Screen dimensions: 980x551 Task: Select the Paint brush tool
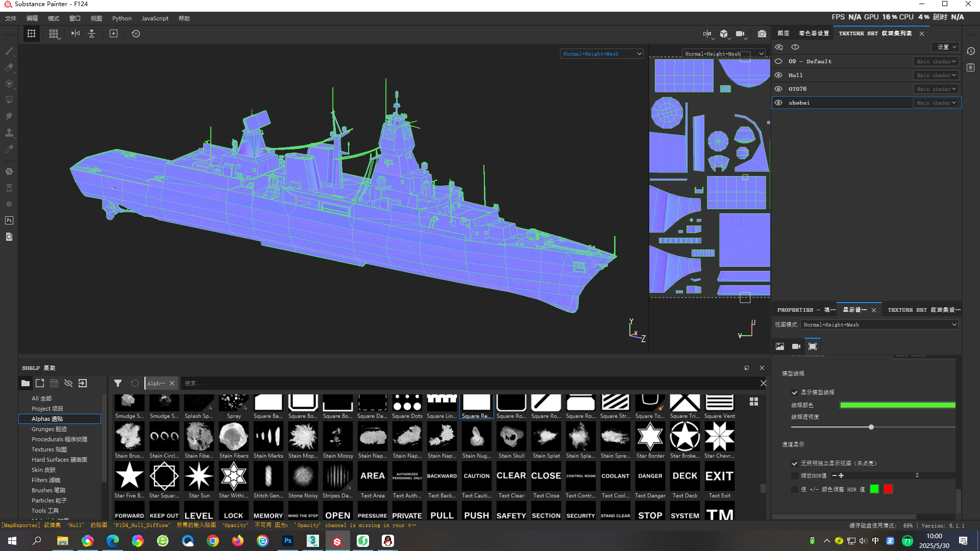coord(9,51)
